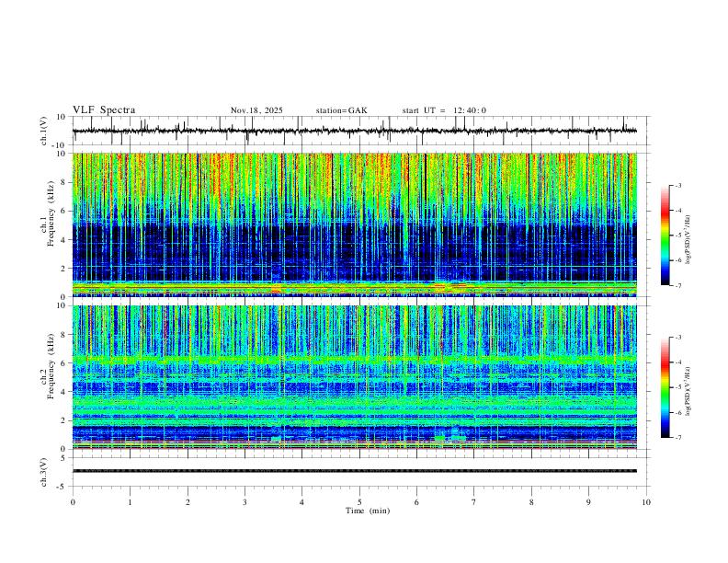The height and width of the screenshot is (563, 728).
Task: Click inside the ch.1 spectrogram panel
Action: (x=355, y=224)
